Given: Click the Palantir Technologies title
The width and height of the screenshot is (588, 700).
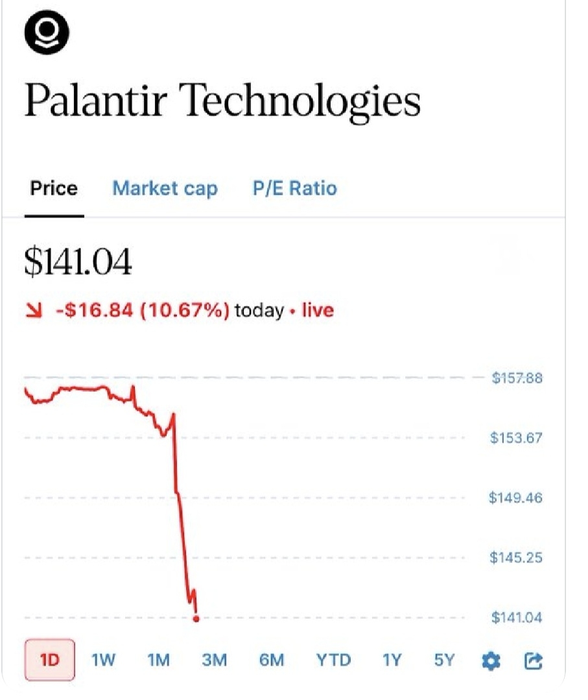Looking at the screenshot, I should [222, 102].
